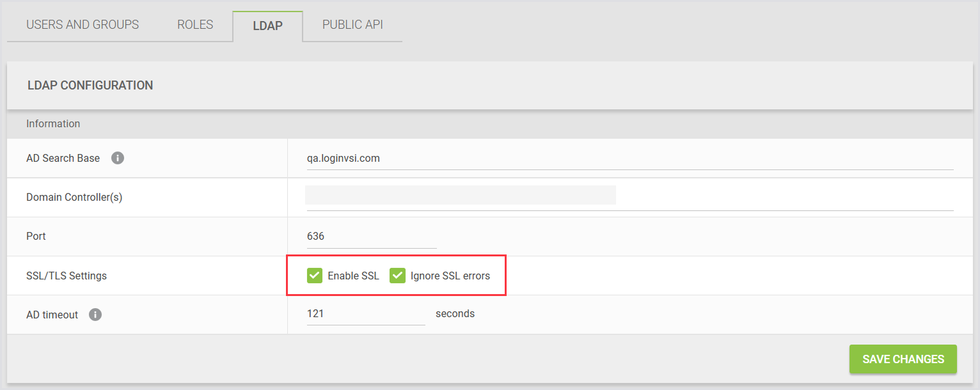980x390 pixels.
Task: Uncheck the Ignore SSL errors checkbox
Action: (397, 276)
